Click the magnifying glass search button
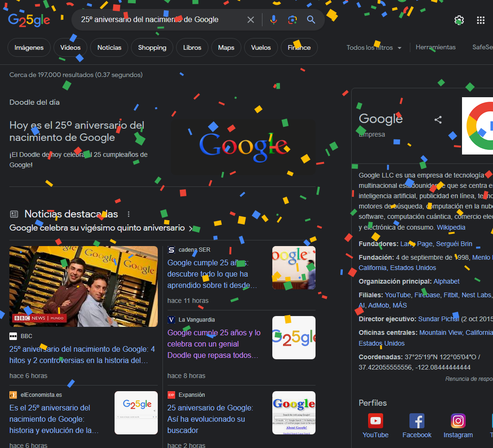The height and width of the screenshot is (448, 493). point(311,20)
